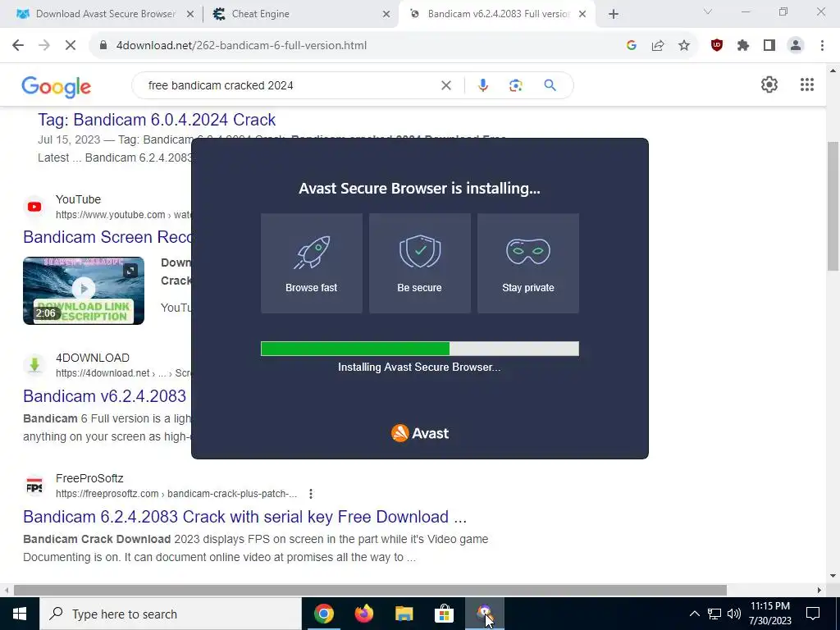Open Tag: Bandicam 6.0.4.2024 Crack result
840x630 pixels.
pos(157,120)
